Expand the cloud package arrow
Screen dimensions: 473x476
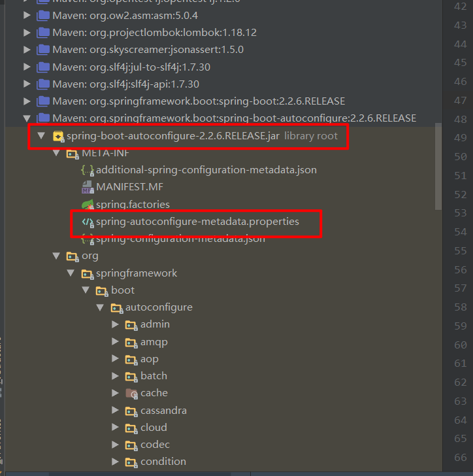click(x=115, y=427)
